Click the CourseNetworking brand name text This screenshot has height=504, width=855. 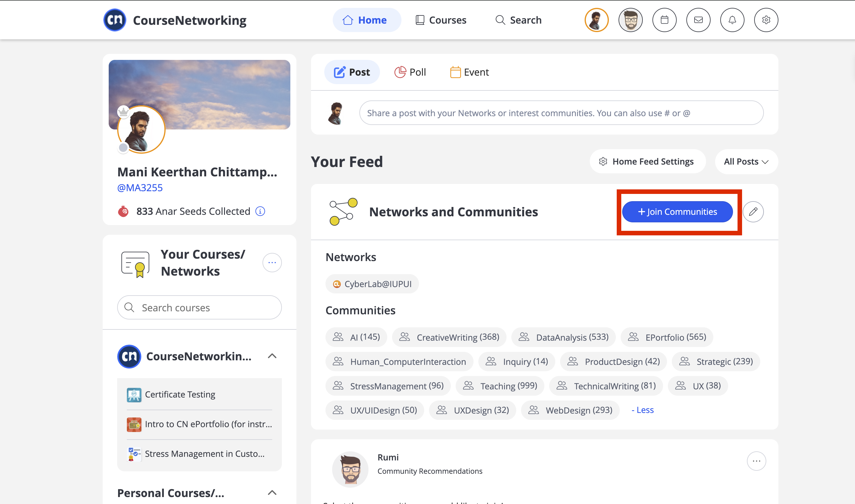click(190, 20)
